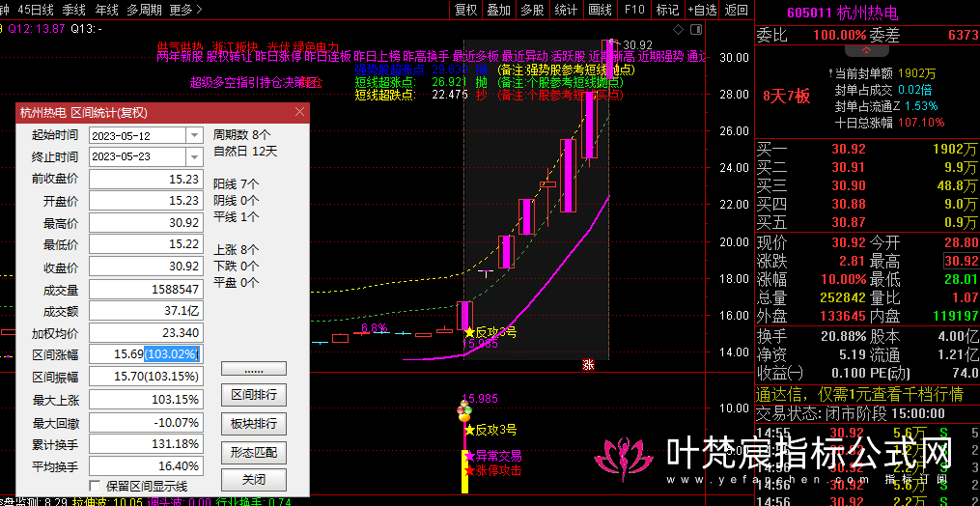The width and height of the screenshot is (980, 506).
Task: Open the 多周期 view
Action: tap(144, 10)
